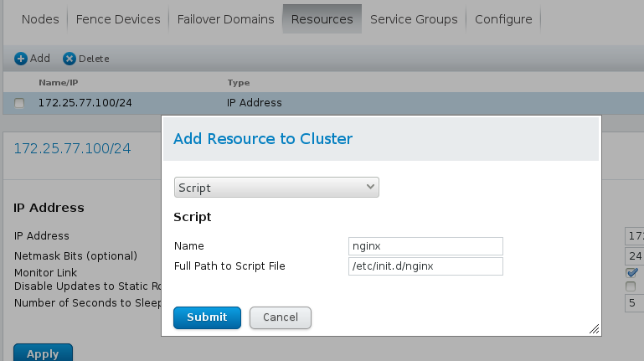
Task: Submit the new script resource
Action: [207, 317]
